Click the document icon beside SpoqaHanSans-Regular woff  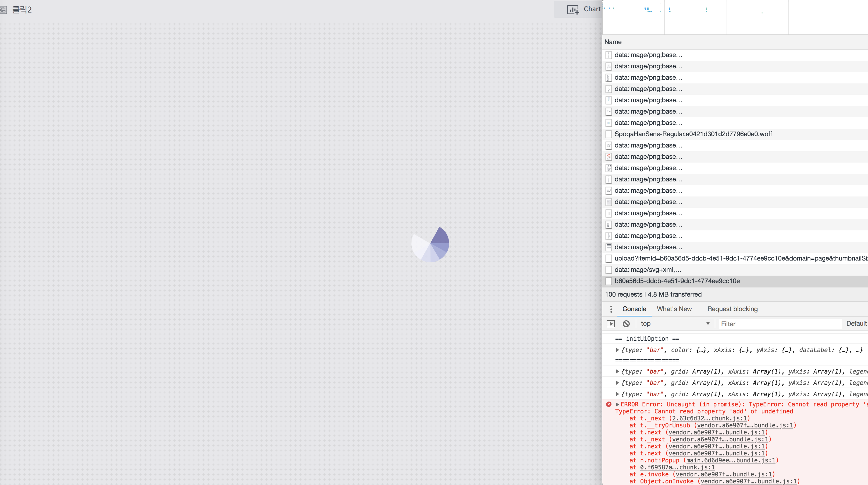coord(609,134)
